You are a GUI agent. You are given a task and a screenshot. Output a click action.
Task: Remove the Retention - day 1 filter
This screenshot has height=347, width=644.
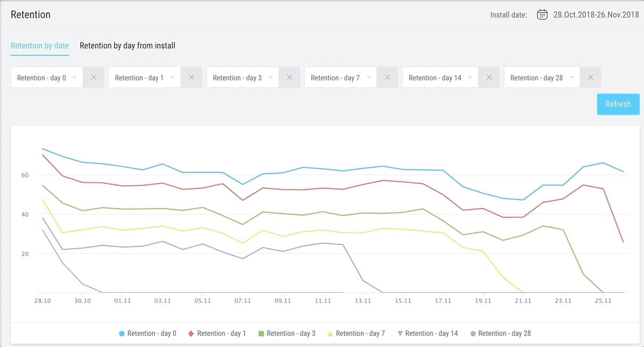192,78
